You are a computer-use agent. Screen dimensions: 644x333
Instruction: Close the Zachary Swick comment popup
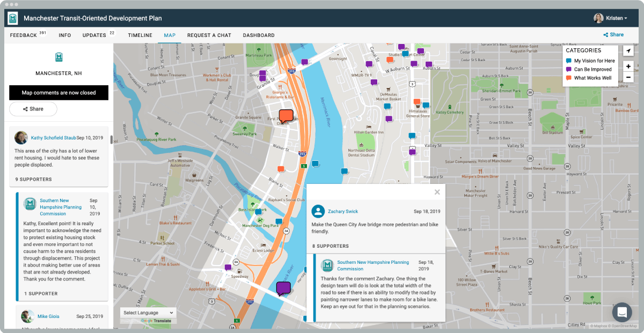tap(437, 191)
